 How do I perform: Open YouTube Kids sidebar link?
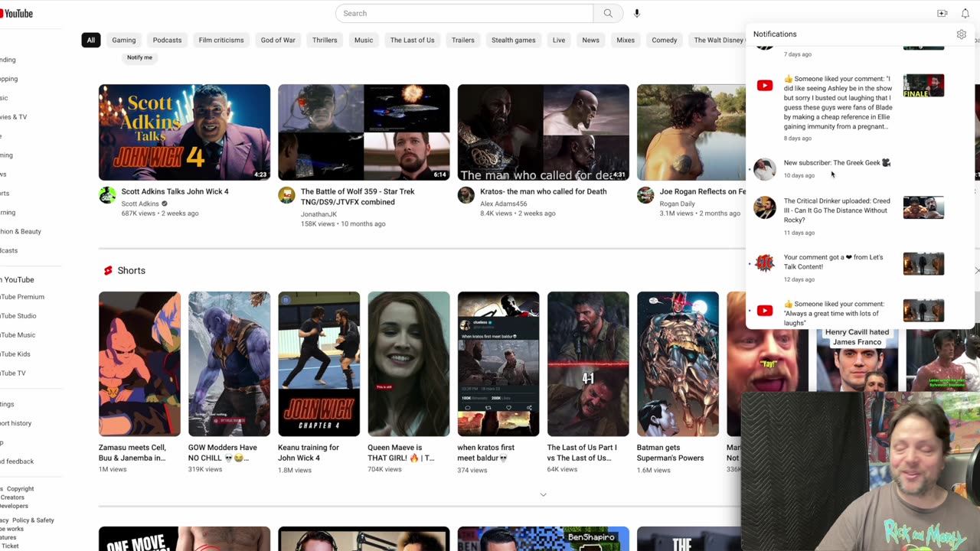point(15,354)
